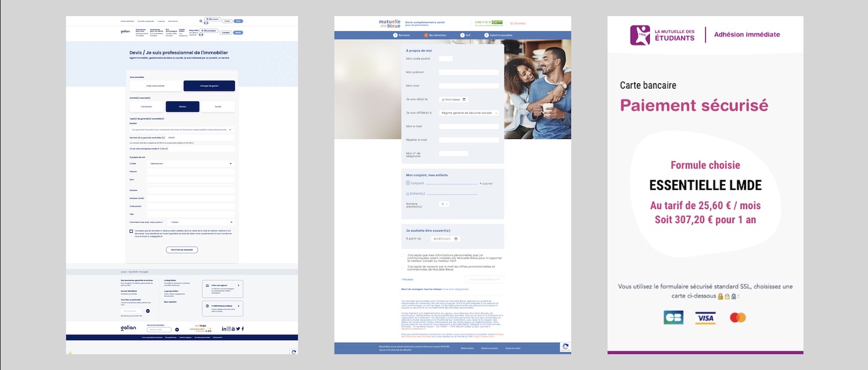Click the 'Mon code postal' input field

(x=446, y=58)
